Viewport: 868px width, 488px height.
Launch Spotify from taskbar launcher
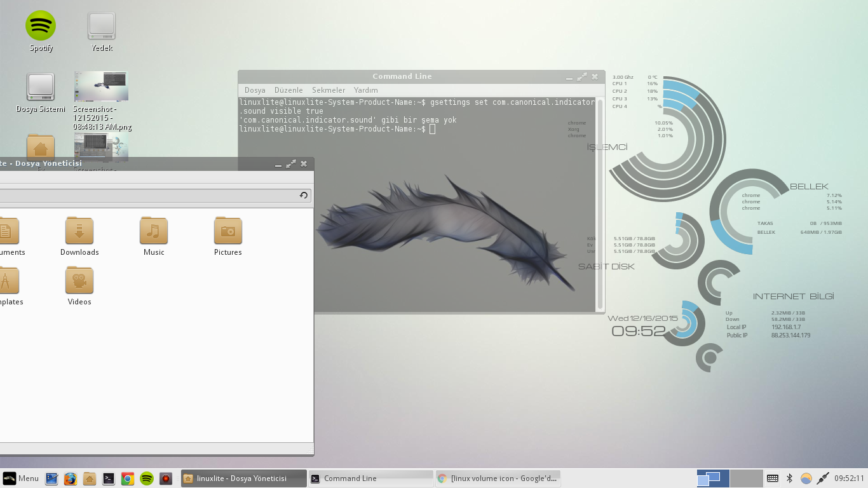coord(147,478)
